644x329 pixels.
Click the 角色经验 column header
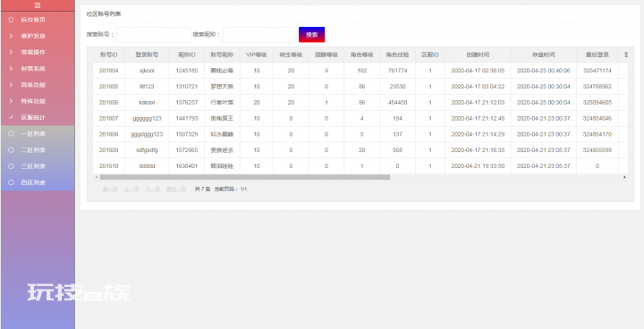pyautogui.click(x=397, y=55)
